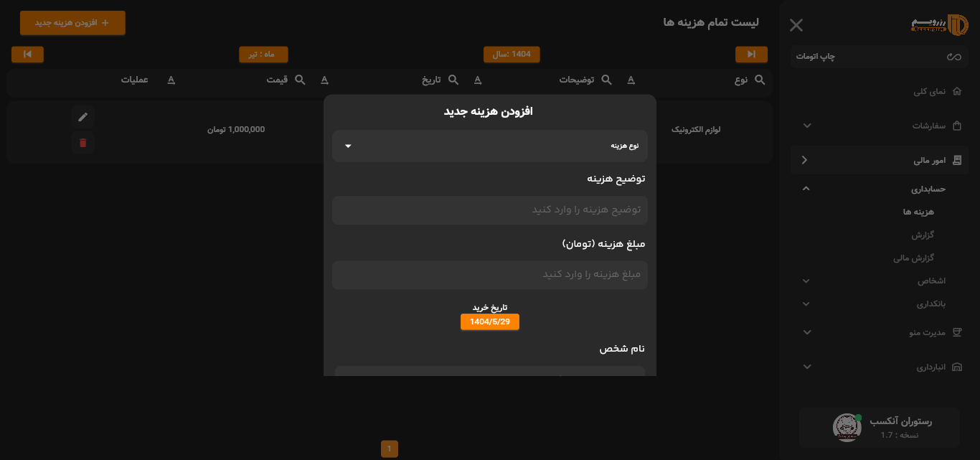Click the restaurant logo in the sidebar
This screenshot has height=460, width=980.
[x=940, y=24]
